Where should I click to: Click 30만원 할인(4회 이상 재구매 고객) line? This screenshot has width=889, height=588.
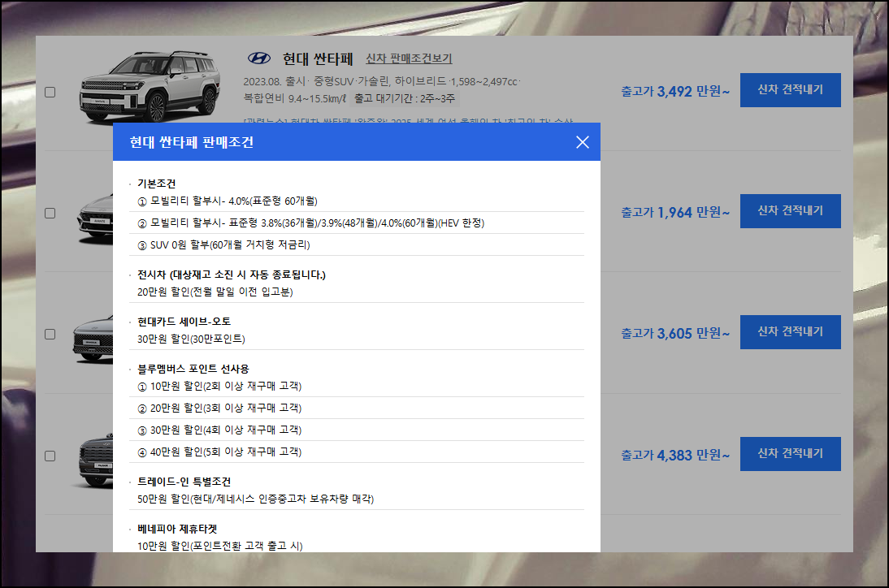[219, 430]
